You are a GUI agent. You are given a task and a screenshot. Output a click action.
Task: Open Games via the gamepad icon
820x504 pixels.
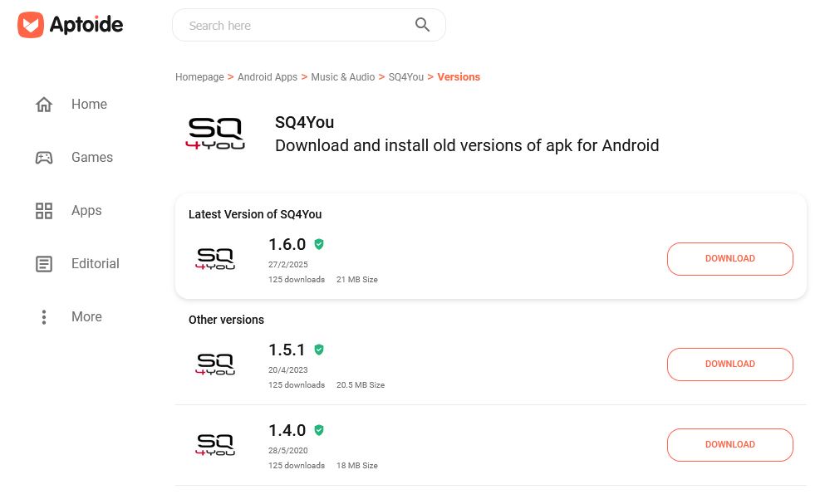point(44,158)
